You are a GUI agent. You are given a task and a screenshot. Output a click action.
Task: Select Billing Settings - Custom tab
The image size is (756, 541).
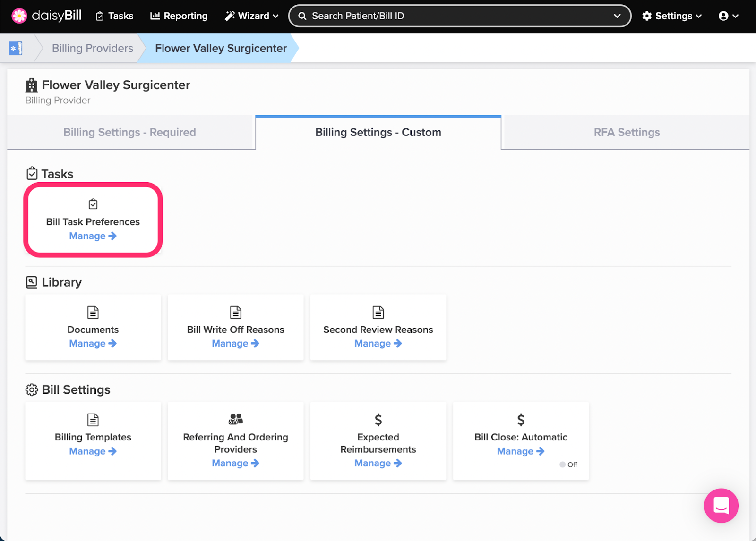(x=378, y=132)
